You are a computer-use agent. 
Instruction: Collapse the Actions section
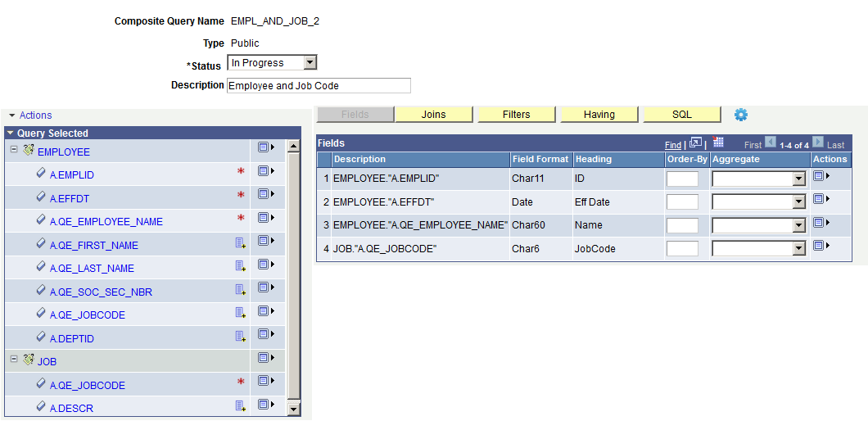[12, 115]
